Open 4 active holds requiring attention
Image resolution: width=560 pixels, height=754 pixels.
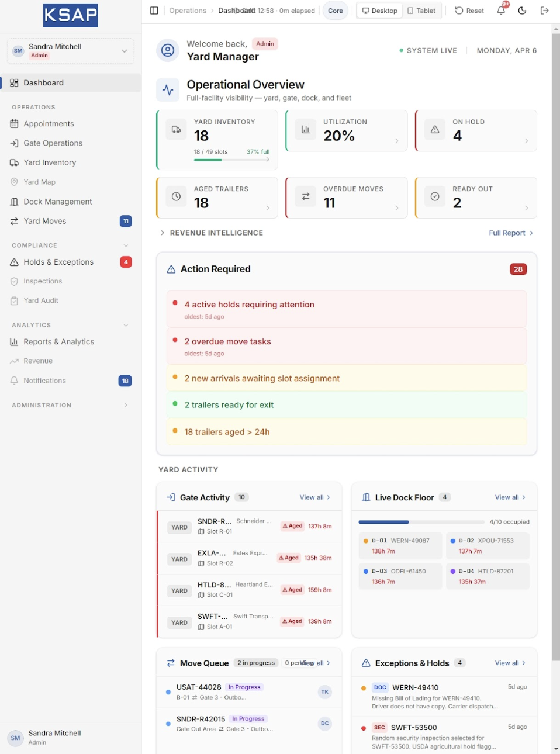[x=347, y=309]
